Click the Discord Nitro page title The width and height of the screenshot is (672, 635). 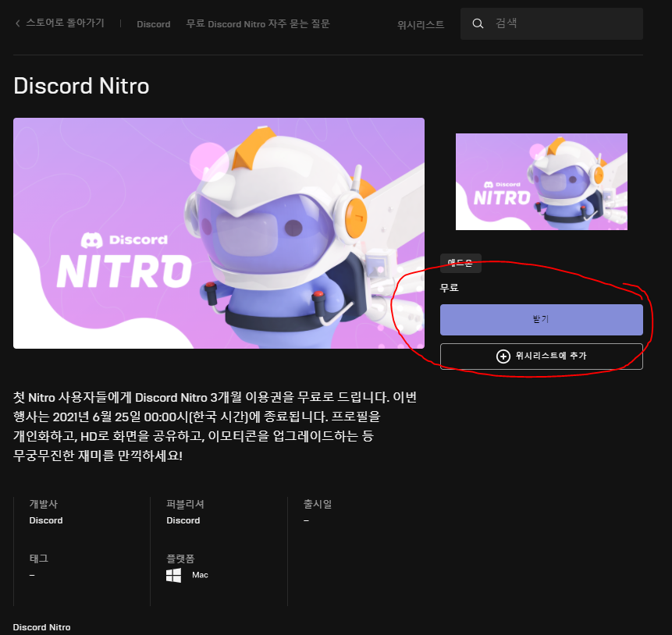tap(81, 86)
